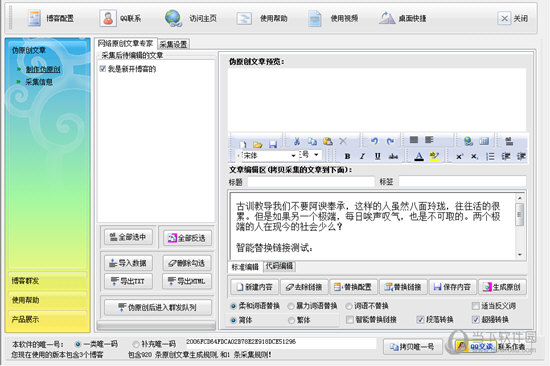This screenshot has height=366, width=550.
Task: Click the 全部选中 button
Action: (128, 237)
